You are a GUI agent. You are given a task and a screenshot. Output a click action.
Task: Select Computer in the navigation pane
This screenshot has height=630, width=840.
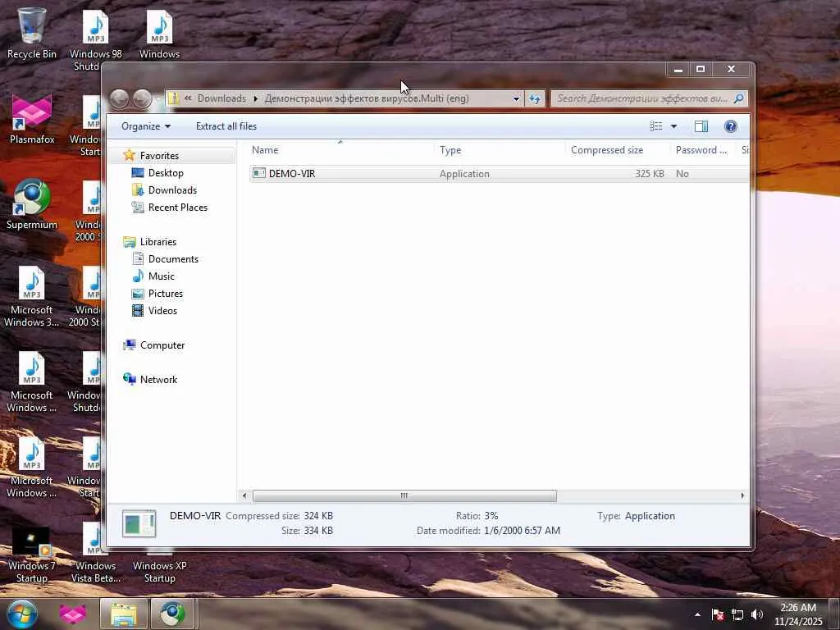162,345
